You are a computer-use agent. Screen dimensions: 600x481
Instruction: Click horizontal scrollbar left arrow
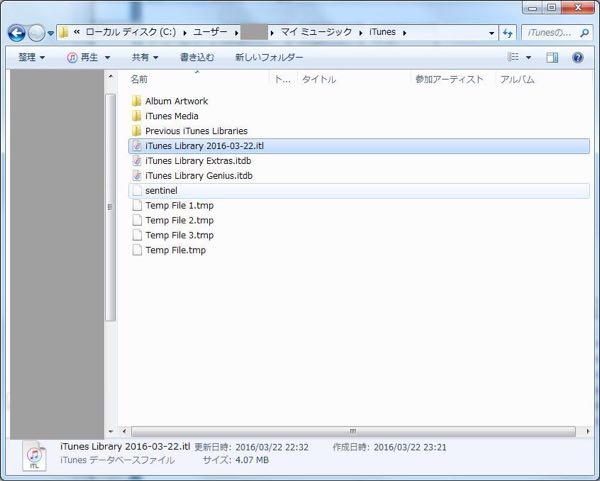pyautogui.click(x=124, y=432)
